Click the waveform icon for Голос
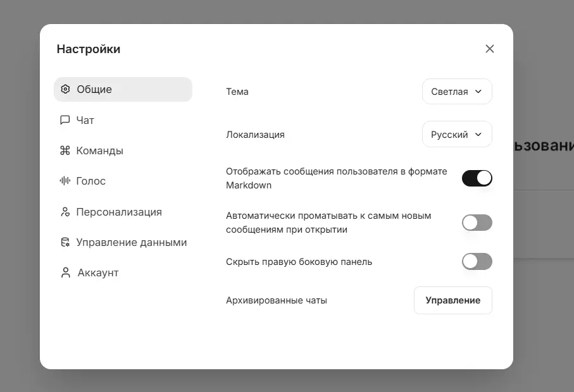 pyautogui.click(x=65, y=181)
